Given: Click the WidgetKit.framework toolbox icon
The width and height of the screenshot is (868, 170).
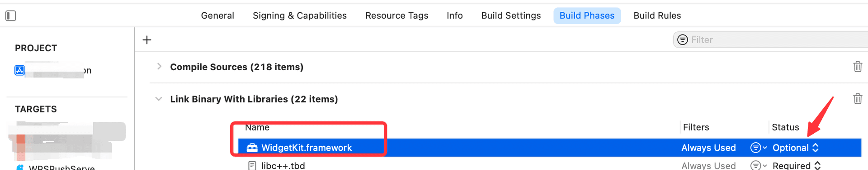Looking at the screenshot, I should pos(252,148).
